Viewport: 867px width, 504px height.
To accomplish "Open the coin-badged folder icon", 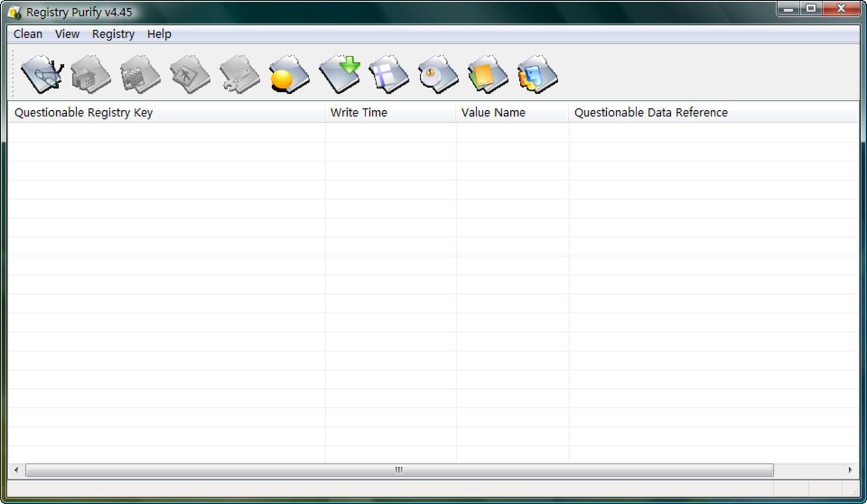I will (x=437, y=72).
